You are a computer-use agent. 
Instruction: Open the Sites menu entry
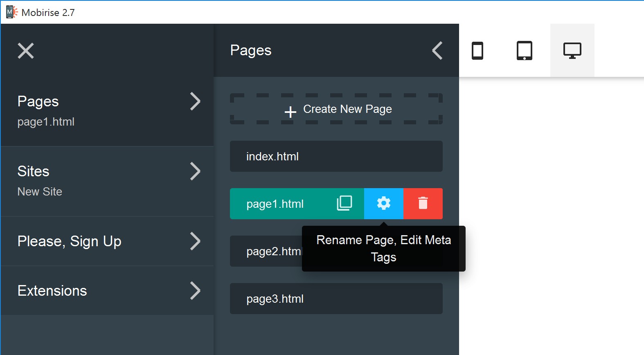coord(34,171)
